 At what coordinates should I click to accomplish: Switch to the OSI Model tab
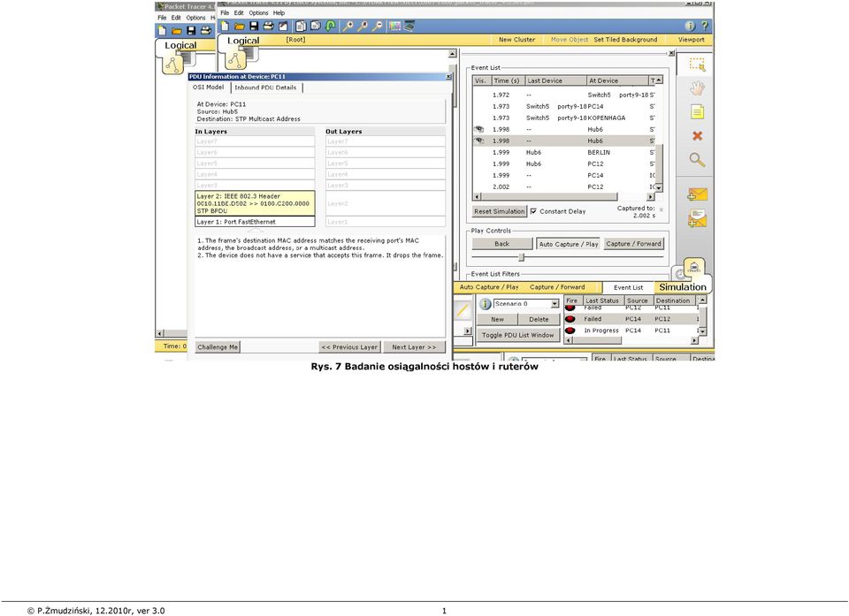209,87
